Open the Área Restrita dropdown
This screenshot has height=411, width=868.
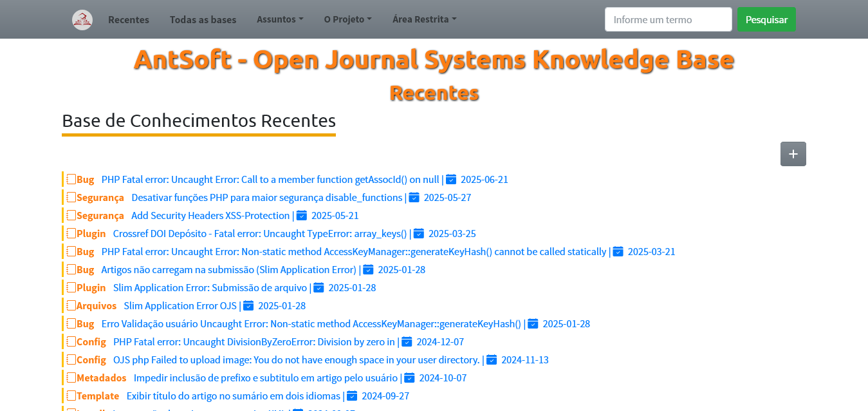tap(425, 19)
